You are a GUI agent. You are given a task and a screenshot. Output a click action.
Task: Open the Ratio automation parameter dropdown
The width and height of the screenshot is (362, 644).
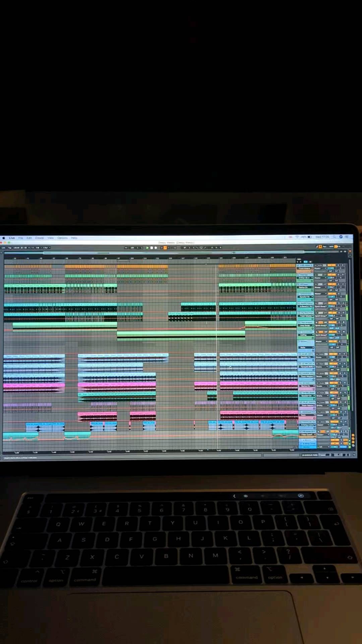click(x=305, y=347)
